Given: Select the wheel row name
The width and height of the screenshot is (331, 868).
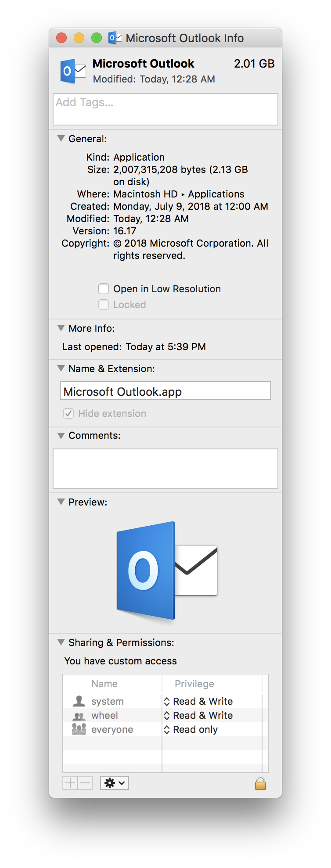Looking at the screenshot, I should [x=104, y=715].
